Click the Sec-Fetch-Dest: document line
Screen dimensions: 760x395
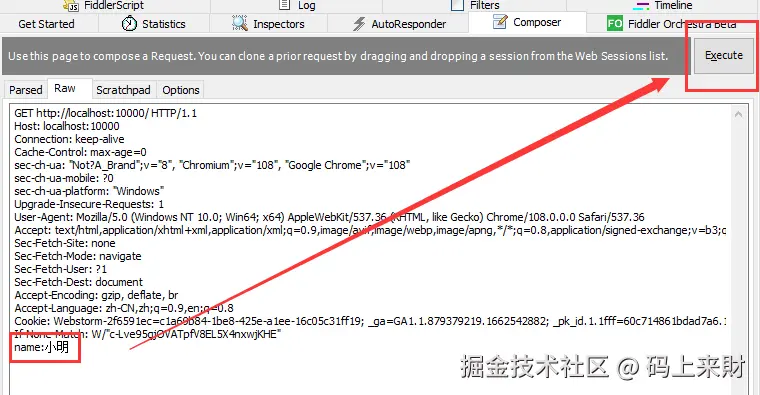[79, 282]
